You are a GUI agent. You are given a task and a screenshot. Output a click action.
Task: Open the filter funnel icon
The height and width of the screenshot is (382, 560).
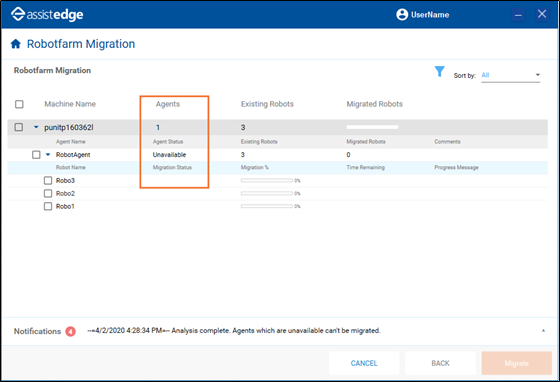pyautogui.click(x=439, y=71)
